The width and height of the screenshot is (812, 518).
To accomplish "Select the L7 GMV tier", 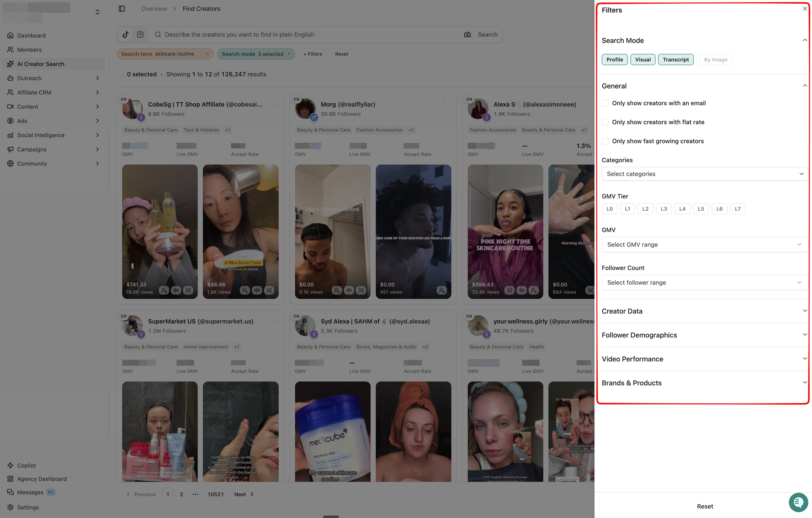I will coord(738,209).
